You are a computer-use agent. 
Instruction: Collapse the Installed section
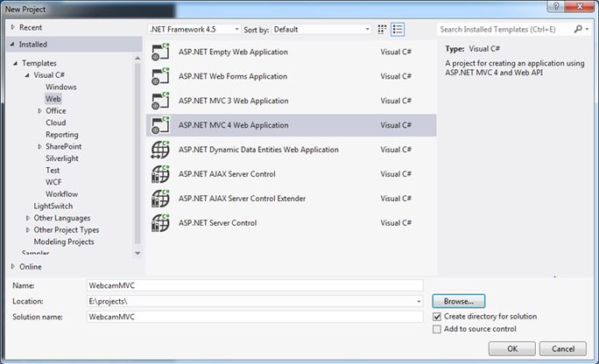pos(12,45)
